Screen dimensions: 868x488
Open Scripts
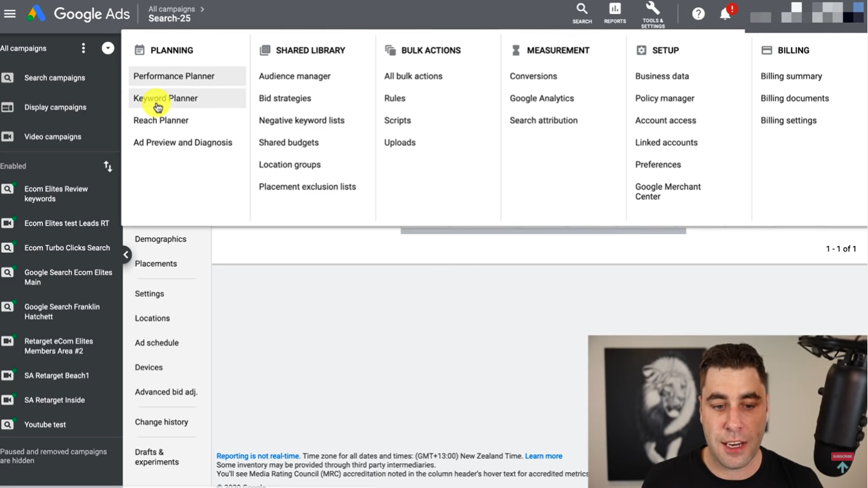point(398,120)
